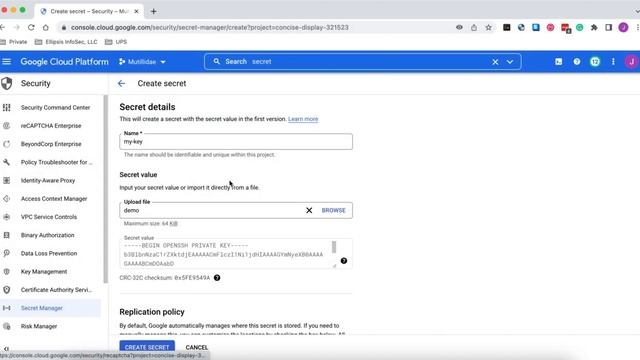Click the Upload file field showing demo
The image size is (640, 360).
click(x=236, y=210)
